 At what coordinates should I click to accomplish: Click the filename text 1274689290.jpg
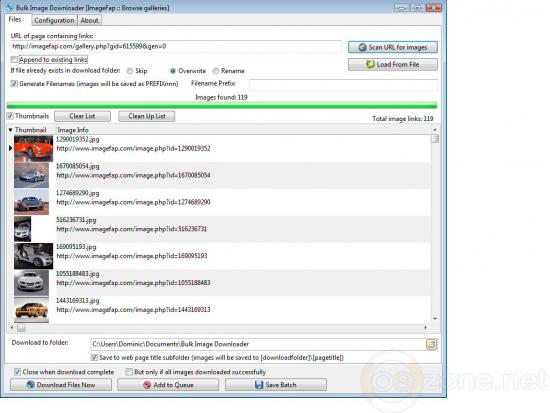click(78, 193)
